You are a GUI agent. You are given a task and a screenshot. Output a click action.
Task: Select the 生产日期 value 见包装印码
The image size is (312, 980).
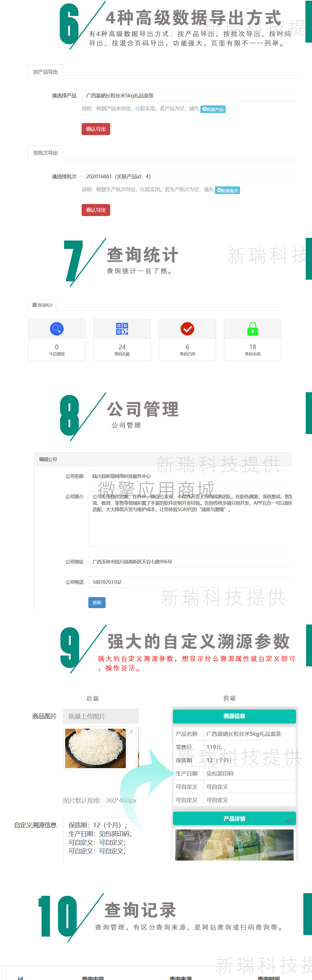[x=220, y=773]
